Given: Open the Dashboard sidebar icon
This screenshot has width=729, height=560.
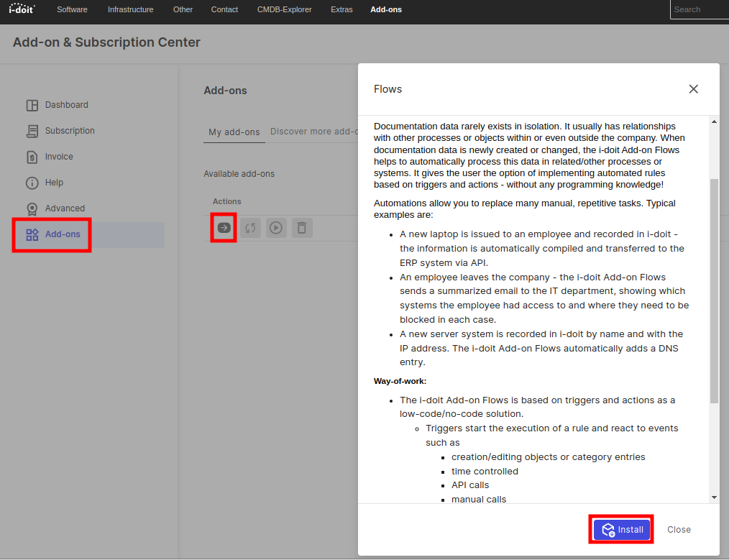Looking at the screenshot, I should click(x=32, y=105).
